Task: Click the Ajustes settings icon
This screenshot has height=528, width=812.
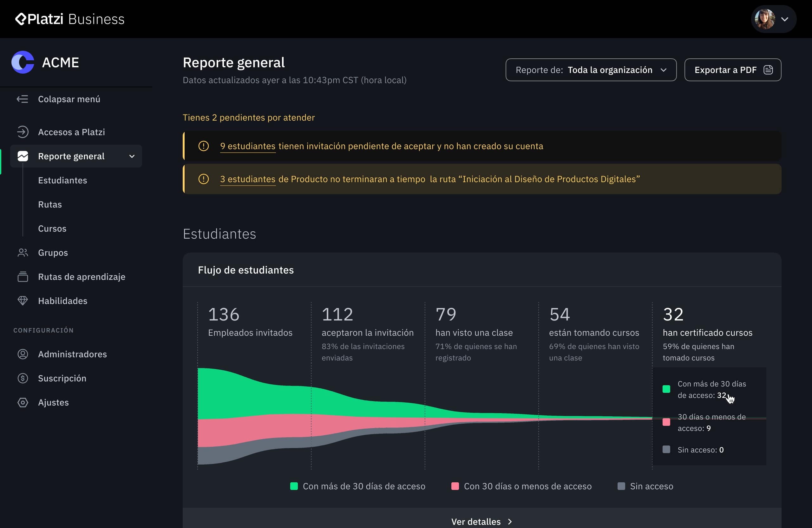Action: point(23,402)
